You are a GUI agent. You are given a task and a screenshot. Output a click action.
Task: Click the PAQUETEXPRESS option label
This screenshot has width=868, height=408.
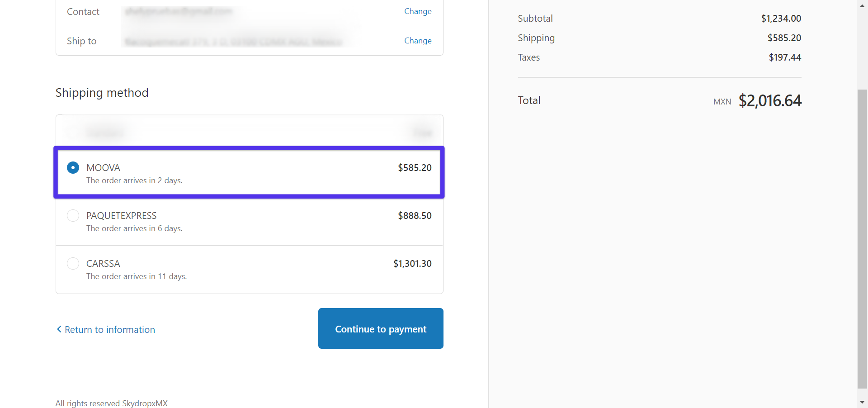pyautogui.click(x=122, y=216)
